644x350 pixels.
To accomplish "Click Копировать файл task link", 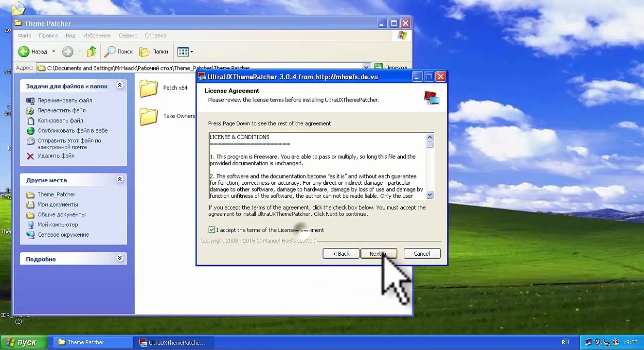I will click(x=60, y=121).
